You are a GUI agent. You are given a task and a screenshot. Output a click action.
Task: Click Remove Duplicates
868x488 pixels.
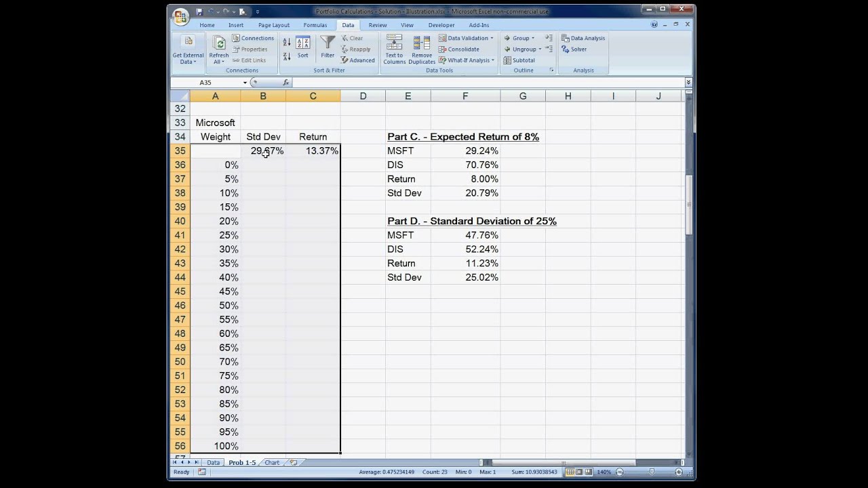(422, 50)
